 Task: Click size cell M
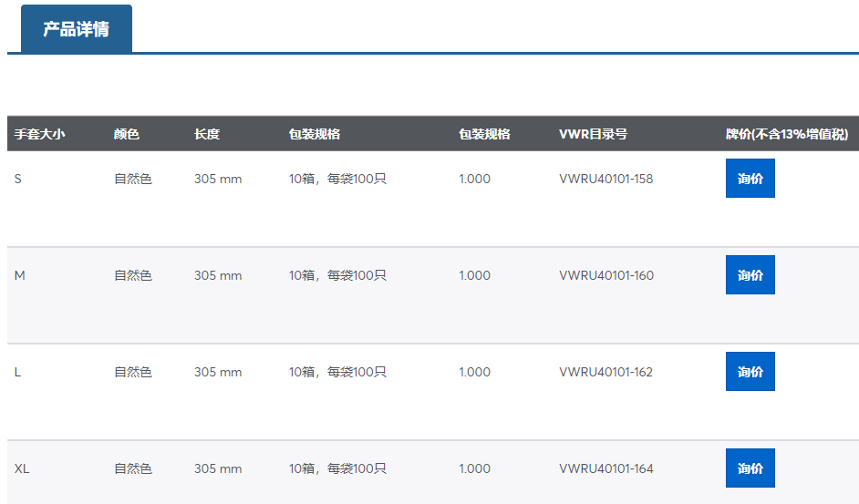pos(20,275)
